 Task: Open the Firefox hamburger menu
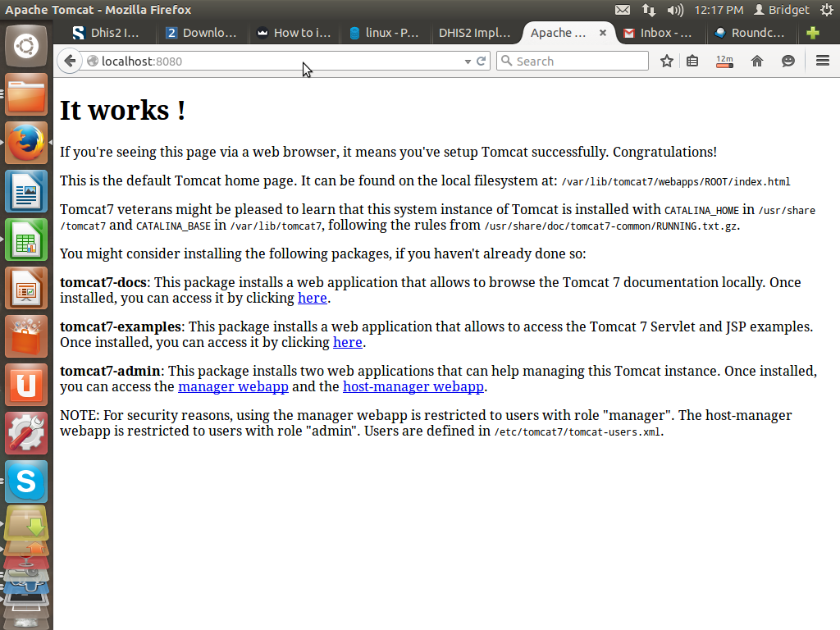tap(823, 61)
